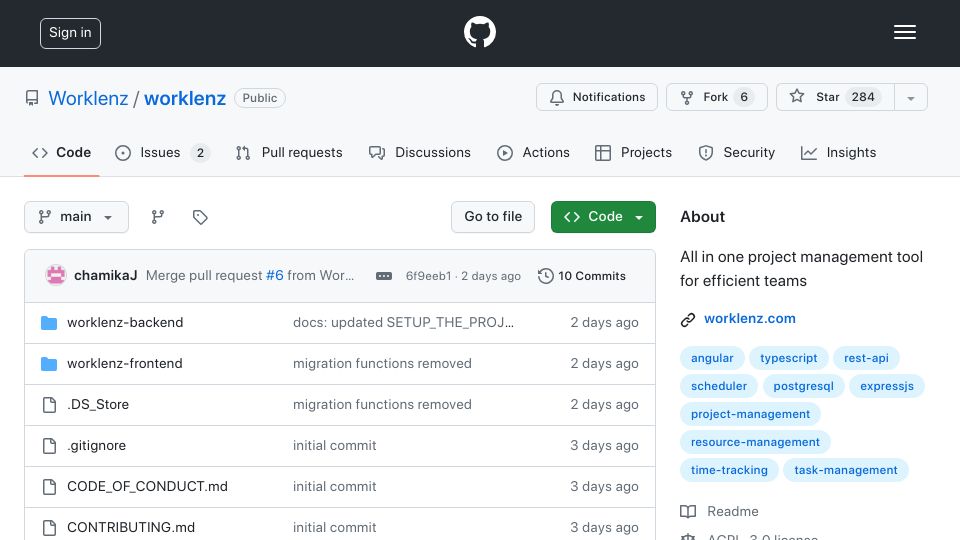Select the rest-api topic tag
960x540 pixels.
[x=866, y=358]
